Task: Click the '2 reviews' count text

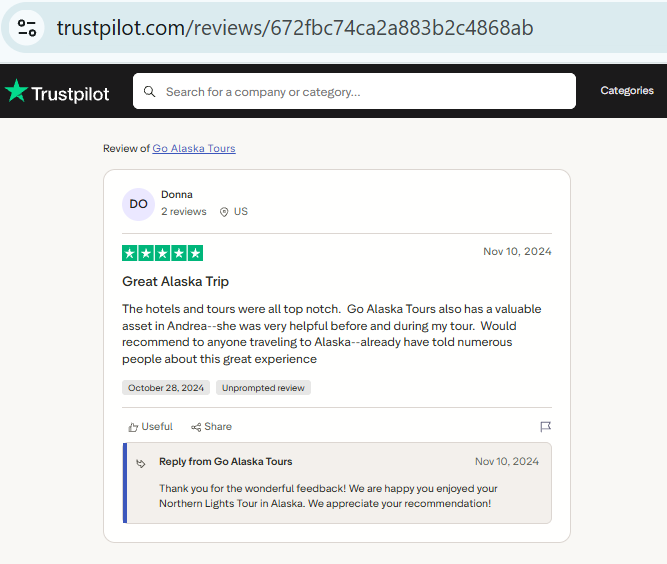Action: pyautogui.click(x=184, y=211)
